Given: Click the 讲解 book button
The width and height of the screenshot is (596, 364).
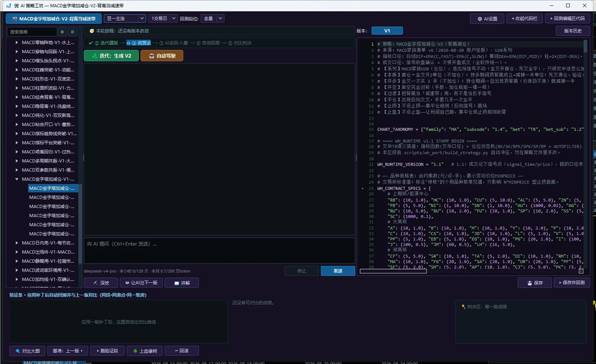Looking at the screenshot, I should [182, 283].
